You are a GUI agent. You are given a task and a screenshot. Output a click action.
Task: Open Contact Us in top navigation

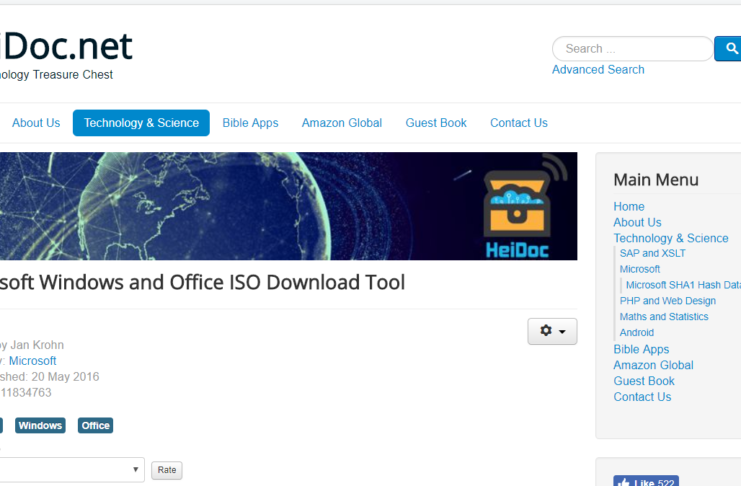[x=518, y=123]
